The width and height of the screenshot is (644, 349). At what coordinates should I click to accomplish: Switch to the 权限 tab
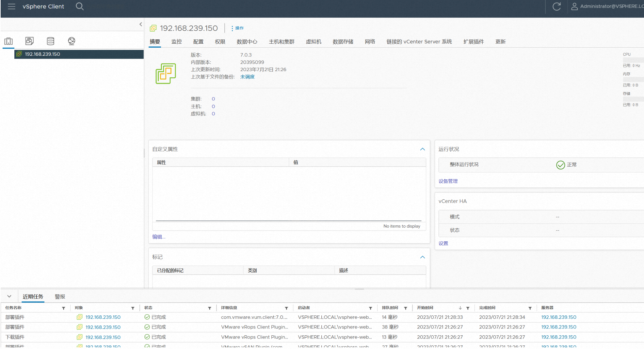click(x=220, y=41)
